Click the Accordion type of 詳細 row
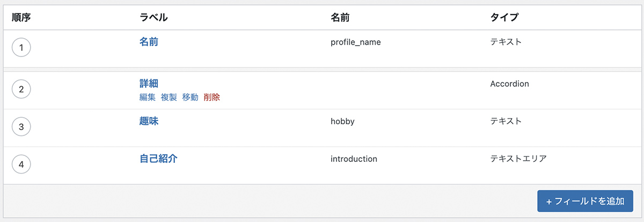This screenshot has width=644, height=222. [x=509, y=84]
